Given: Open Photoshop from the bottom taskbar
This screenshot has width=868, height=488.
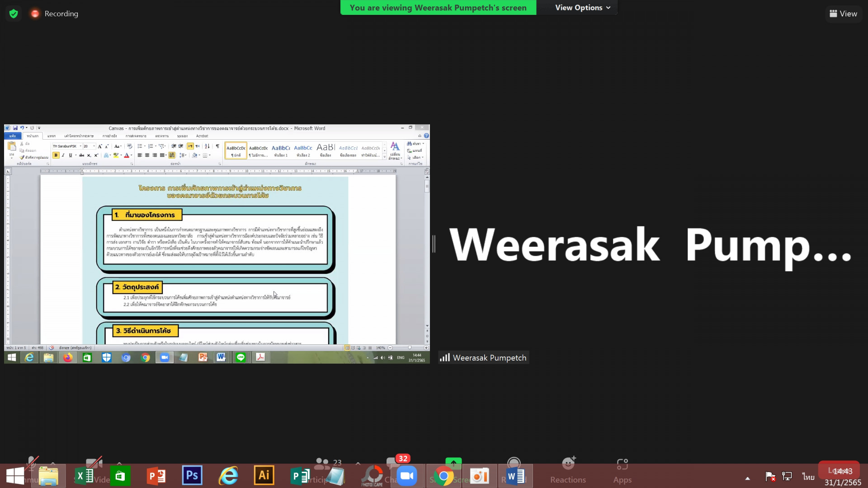Looking at the screenshot, I should click(x=192, y=475).
